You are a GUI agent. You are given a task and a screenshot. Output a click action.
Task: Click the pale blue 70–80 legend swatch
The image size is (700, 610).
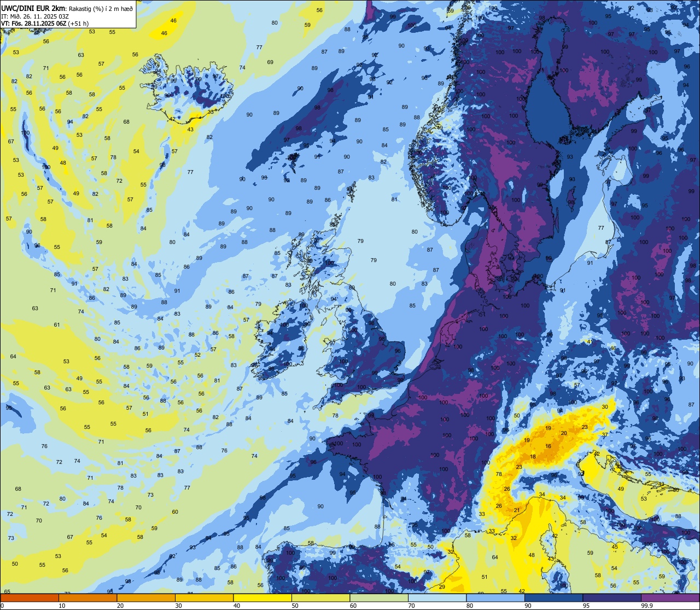click(x=437, y=598)
